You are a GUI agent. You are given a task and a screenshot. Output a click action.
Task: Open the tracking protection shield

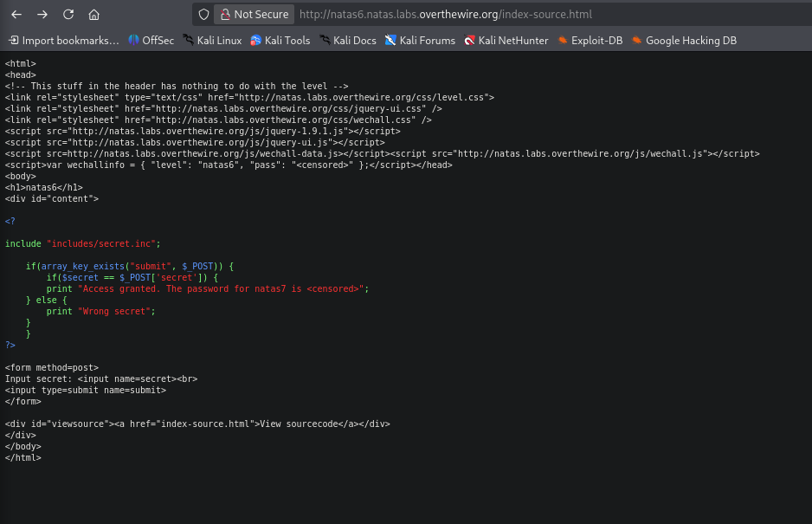[204, 15]
